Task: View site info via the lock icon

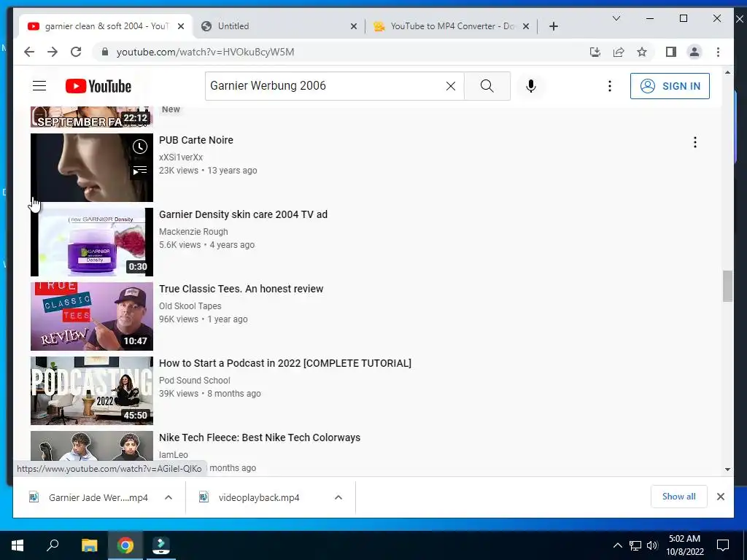Action: (x=105, y=52)
